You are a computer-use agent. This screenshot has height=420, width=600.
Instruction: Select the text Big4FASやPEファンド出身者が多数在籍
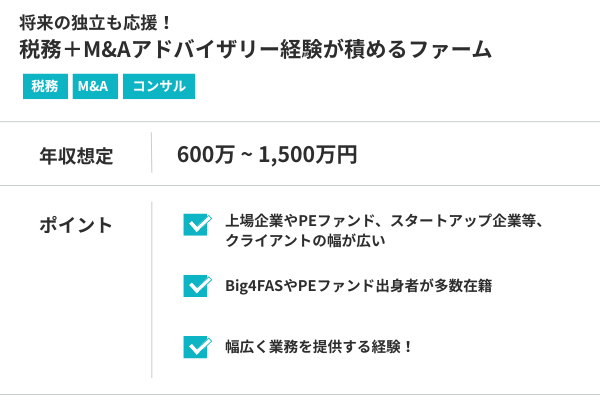tap(358, 286)
